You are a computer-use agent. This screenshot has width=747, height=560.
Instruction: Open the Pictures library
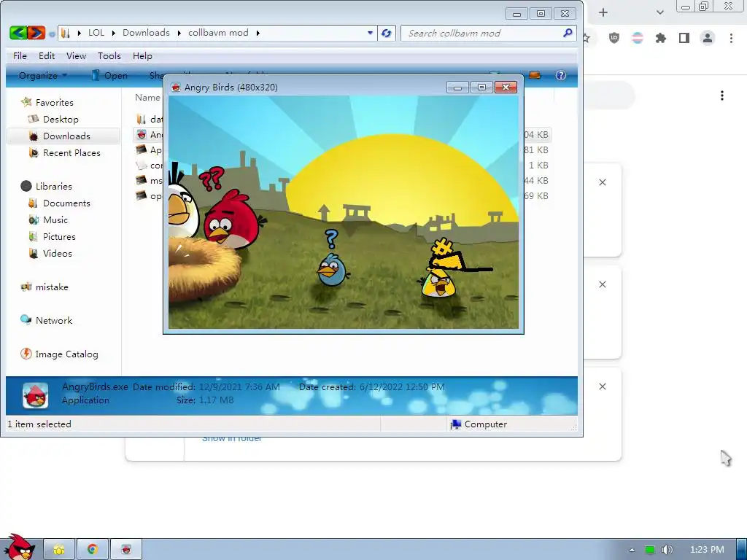[x=52, y=237]
